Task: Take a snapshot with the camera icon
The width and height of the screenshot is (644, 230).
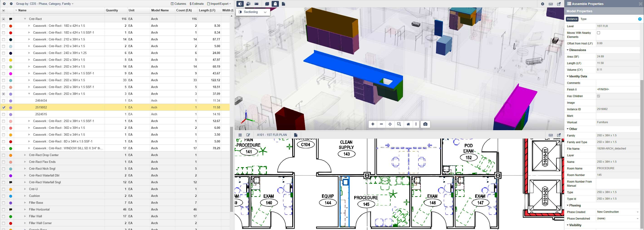Action: pos(425,124)
